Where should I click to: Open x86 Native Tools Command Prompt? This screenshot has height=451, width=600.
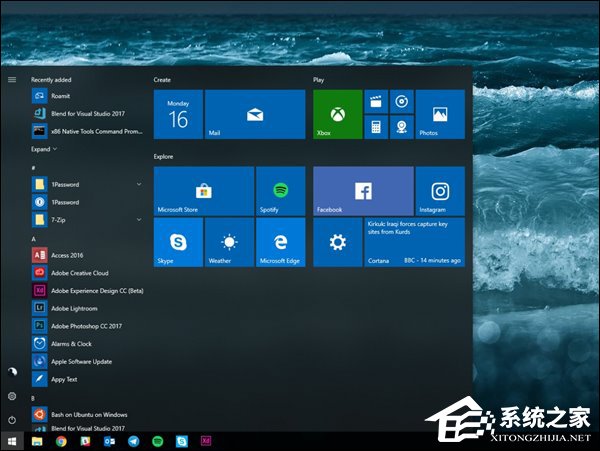pos(87,131)
